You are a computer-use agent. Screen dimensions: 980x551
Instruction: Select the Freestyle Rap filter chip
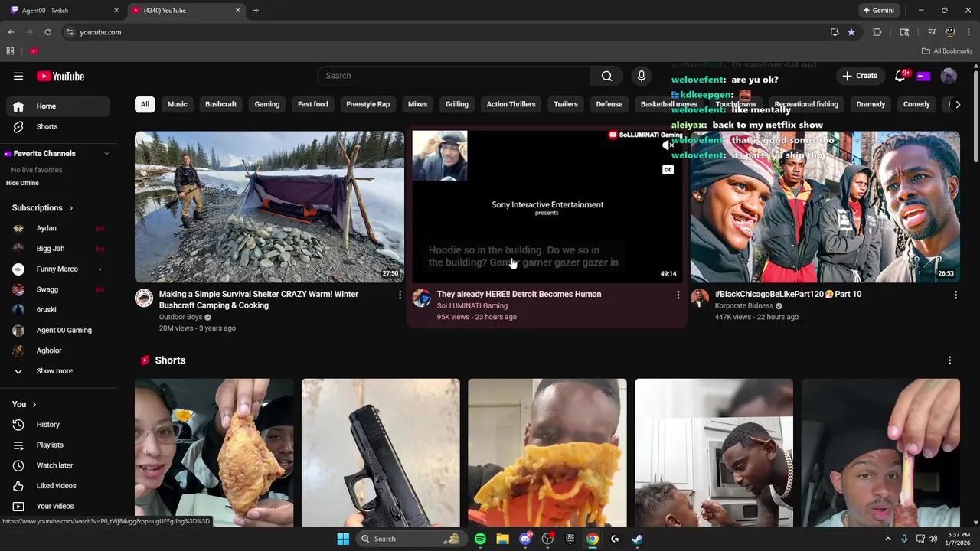pyautogui.click(x=367, y=104)
